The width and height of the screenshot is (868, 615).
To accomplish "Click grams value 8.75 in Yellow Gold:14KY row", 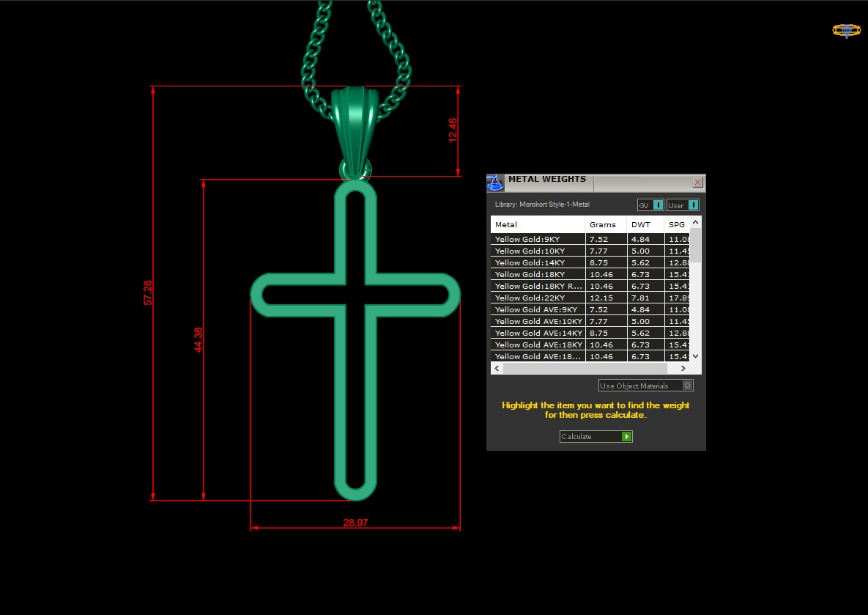I will click(598, 262).
